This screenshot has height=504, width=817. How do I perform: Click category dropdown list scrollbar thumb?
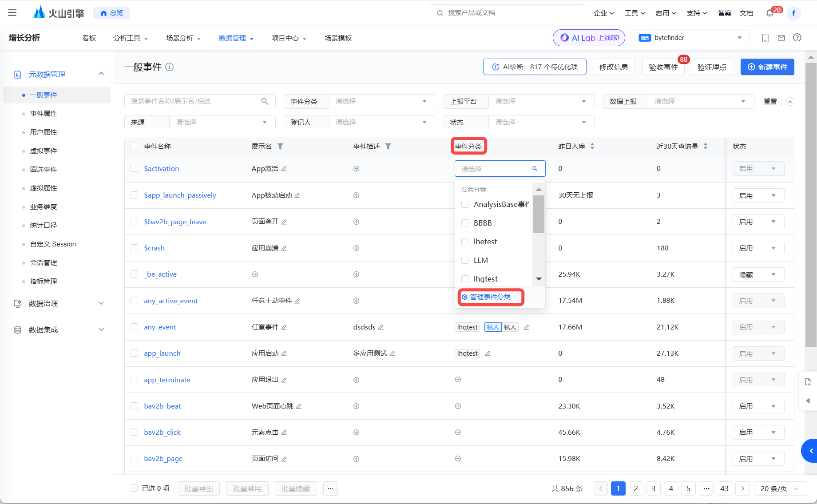pyautogui.click(x=539, y=214)
